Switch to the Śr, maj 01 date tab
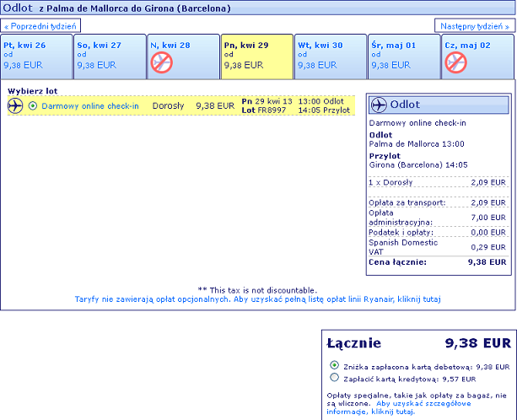517x420 pixels. pos(404,57)
